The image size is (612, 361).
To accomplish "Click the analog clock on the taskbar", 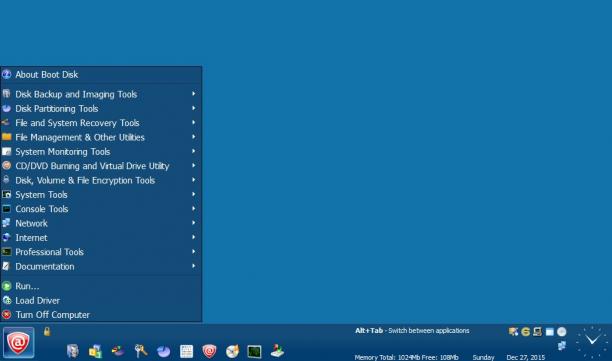I will [x=592, y=342].
